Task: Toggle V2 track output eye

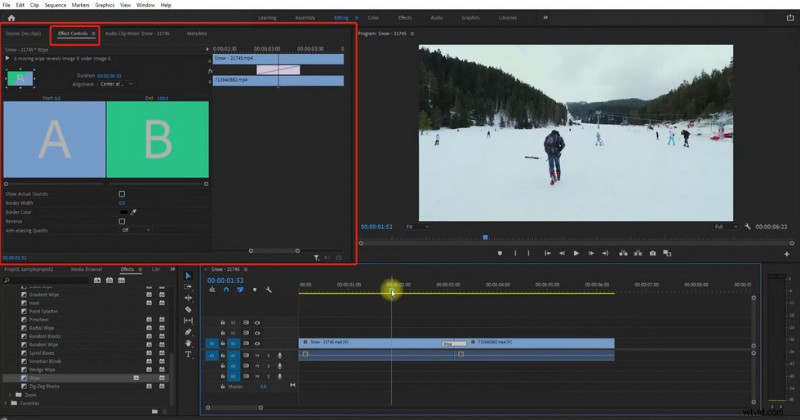Action: click(x=257, y=333)
